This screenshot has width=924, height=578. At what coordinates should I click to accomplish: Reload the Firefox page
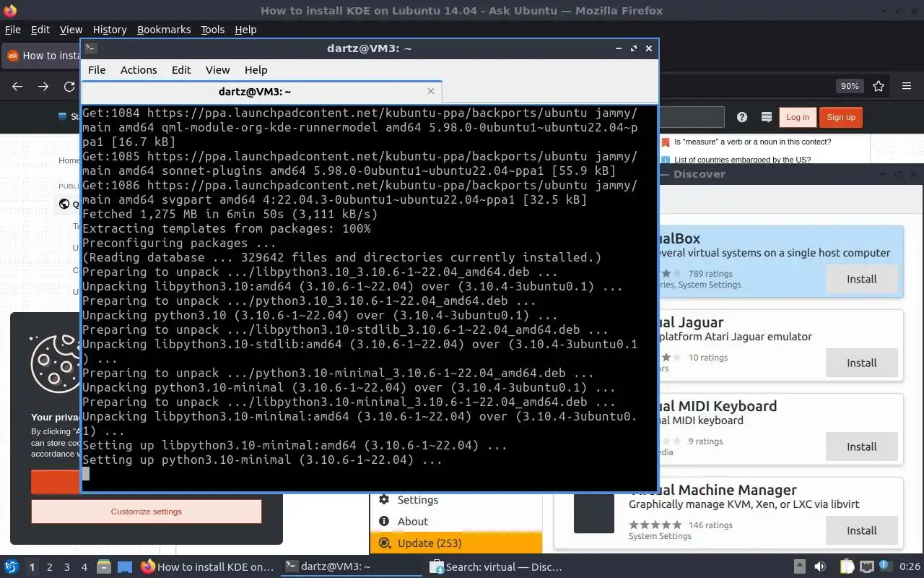pyautogui.click(x=69, y=86)
